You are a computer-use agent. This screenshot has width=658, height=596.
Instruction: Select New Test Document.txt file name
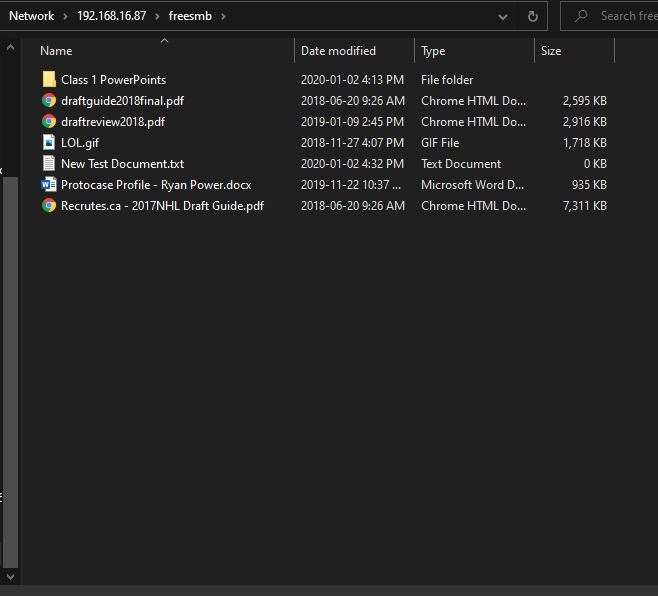(x=123, y=164)
